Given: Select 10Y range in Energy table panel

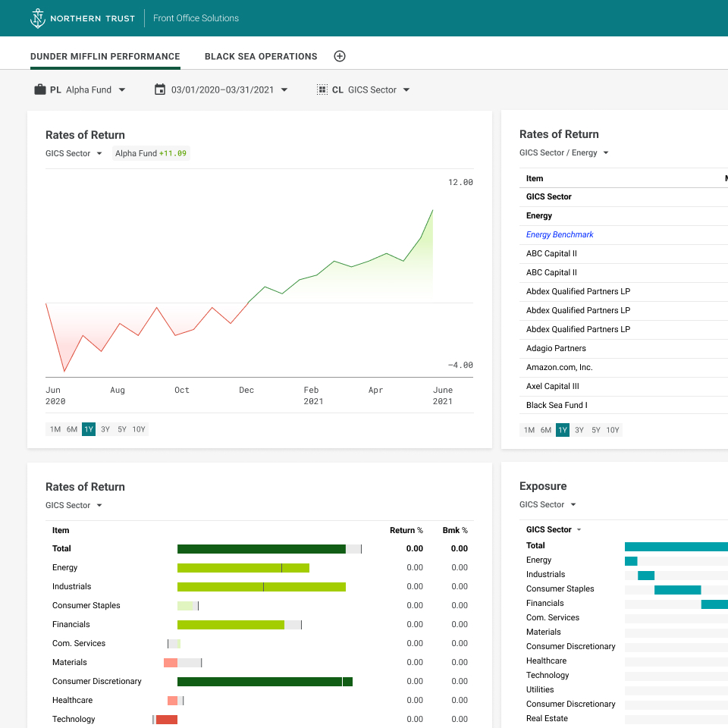Looking at the screenshot, I should (x=613, y=430).
